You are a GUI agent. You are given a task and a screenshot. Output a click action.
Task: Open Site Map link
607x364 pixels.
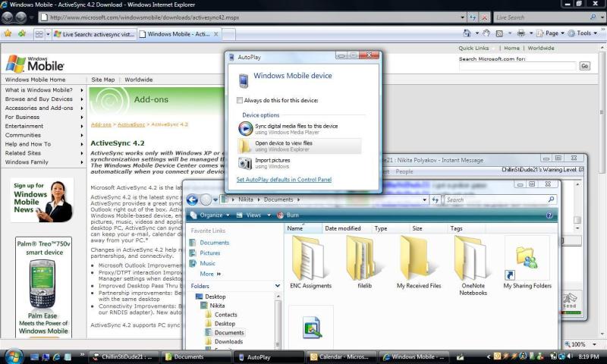coord(103,80)
